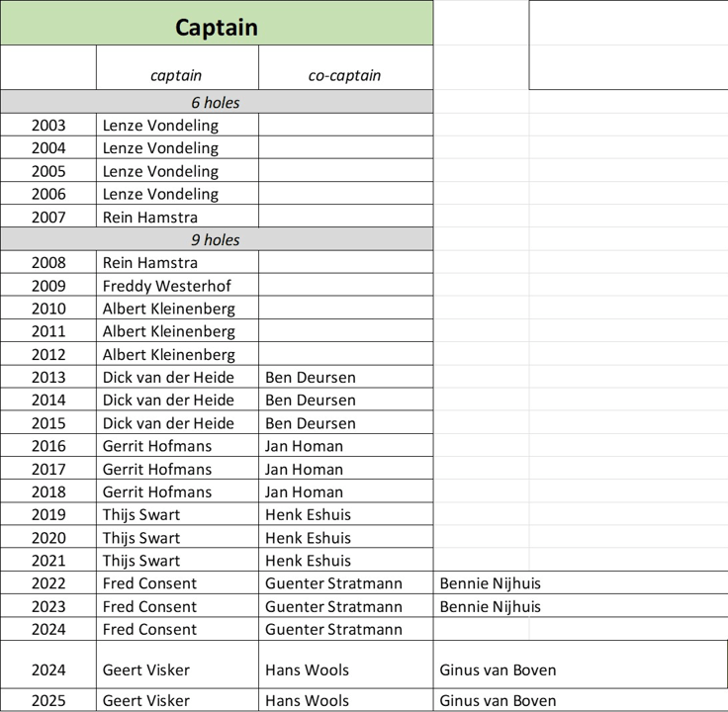Click Thijs Swart in the 2020 row
This screenshot has height=712, width=728.
pyautogui.click(x=141, y=538)
